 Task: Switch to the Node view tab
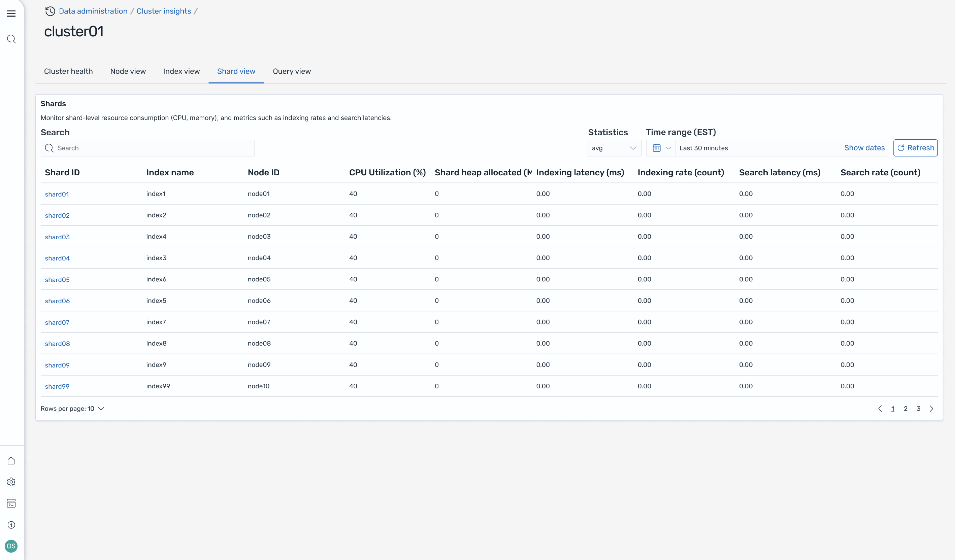point(128,71)
